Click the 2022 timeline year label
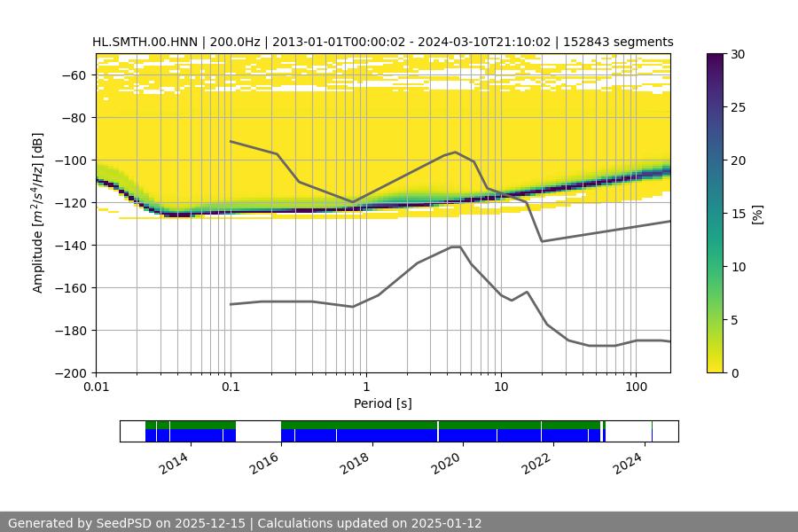 pos(536,463)
